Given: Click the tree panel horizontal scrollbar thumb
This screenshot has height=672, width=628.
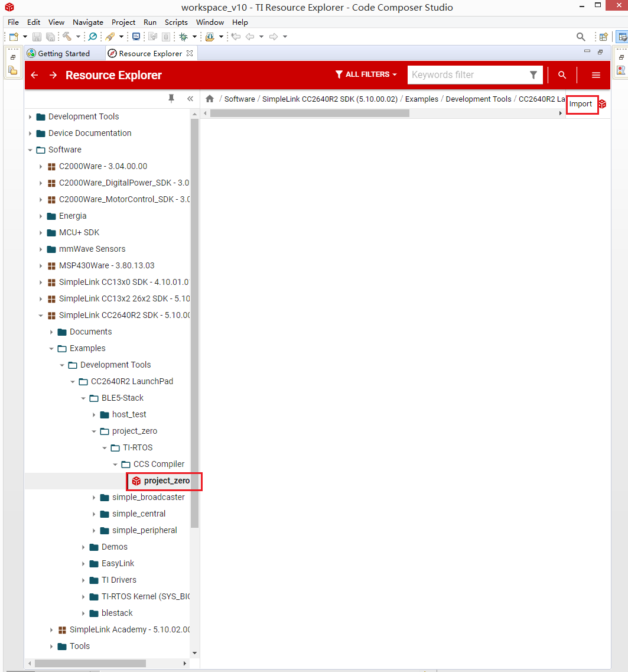Looking at the screenshot, I should click(x=90, y=663).
